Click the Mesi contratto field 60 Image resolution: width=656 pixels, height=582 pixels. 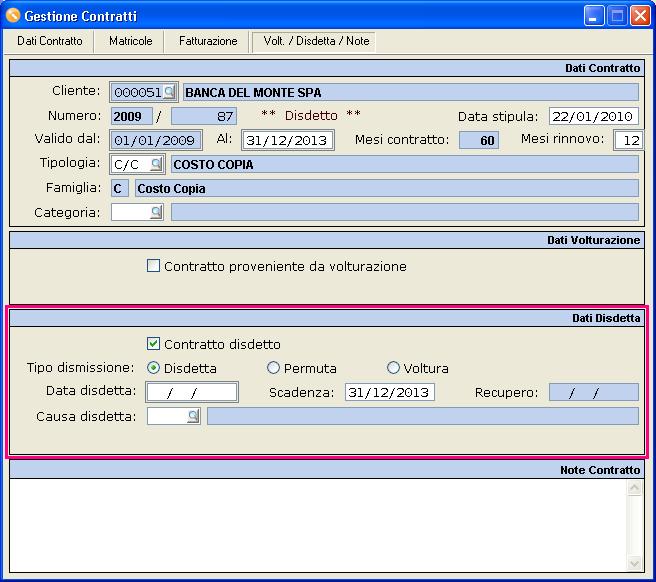pos(479,140)
